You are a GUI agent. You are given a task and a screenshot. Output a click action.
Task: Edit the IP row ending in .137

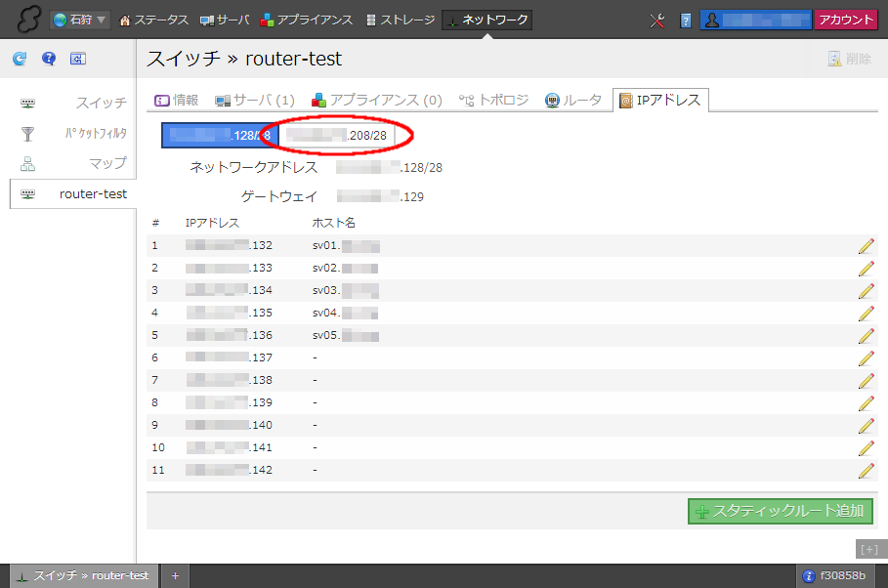point(866,357)
